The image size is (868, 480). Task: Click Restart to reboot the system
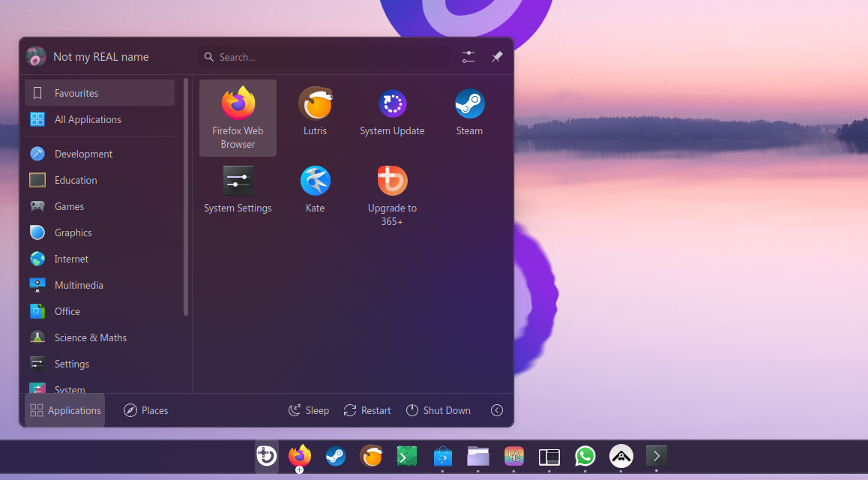pyautogui.click(x=367, y=410)
